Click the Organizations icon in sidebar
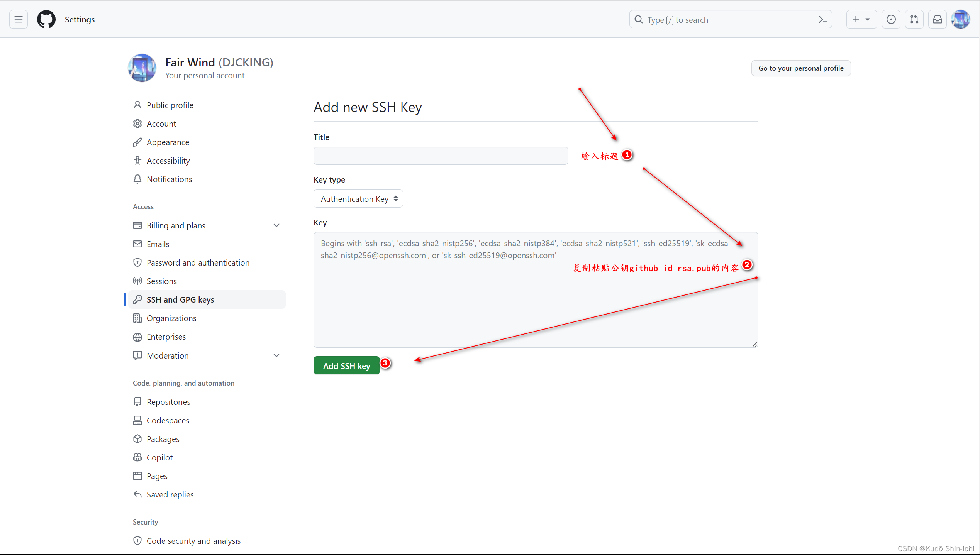Viewport: 980px width, 555px height. (x=137, y=318)
